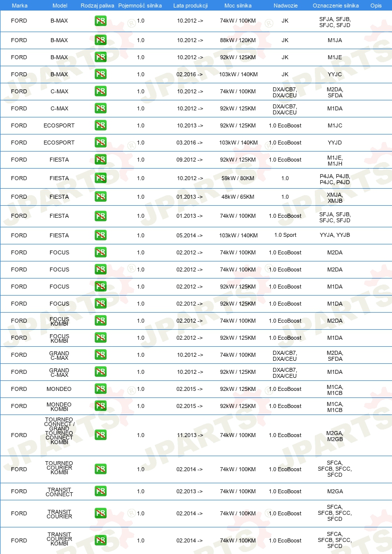Click the M2GA, M2GB engine cell
The width and height of the screenshot is (392, 554).
335,436
